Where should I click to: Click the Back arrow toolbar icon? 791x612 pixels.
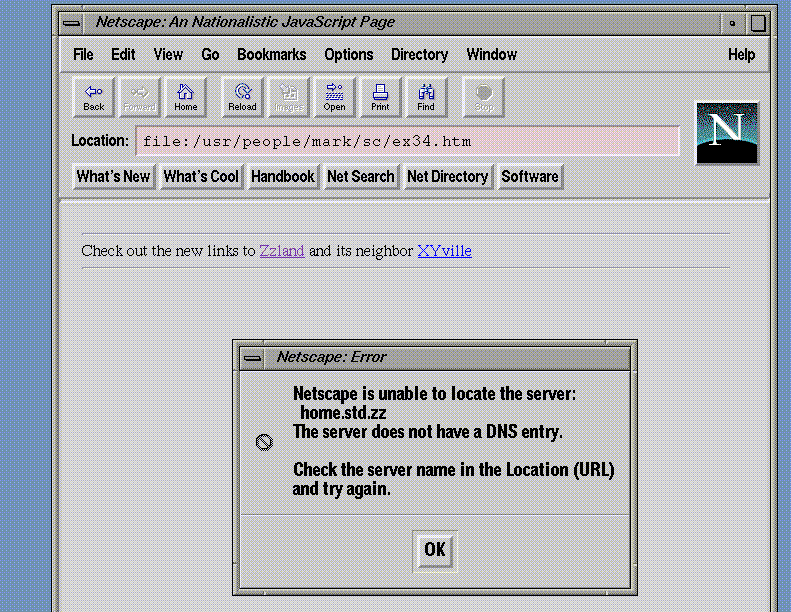tap(93, 97)
